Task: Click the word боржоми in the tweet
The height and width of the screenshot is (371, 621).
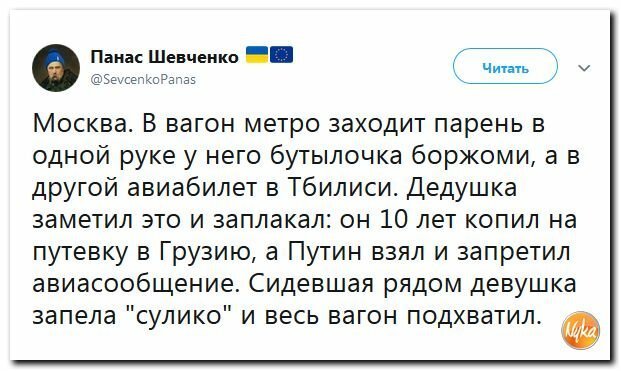Action: (x=473, y=156)
